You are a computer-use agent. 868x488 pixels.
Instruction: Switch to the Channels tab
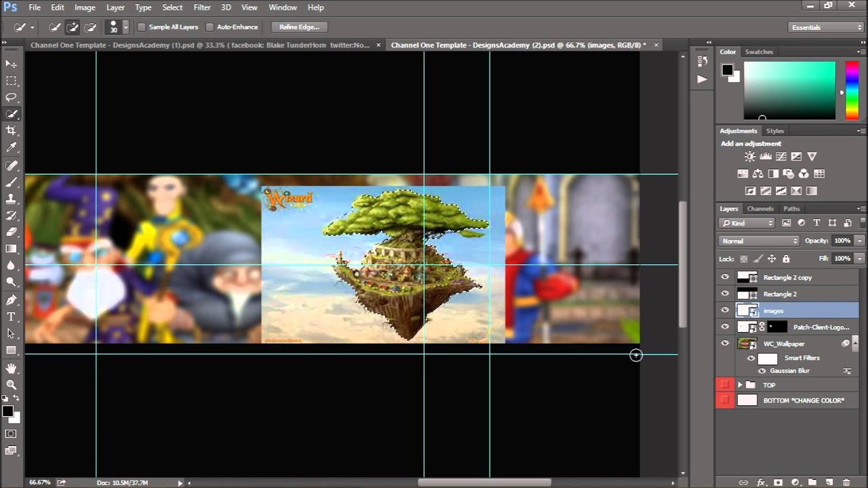pyautogui.click(x=760, y=209)
